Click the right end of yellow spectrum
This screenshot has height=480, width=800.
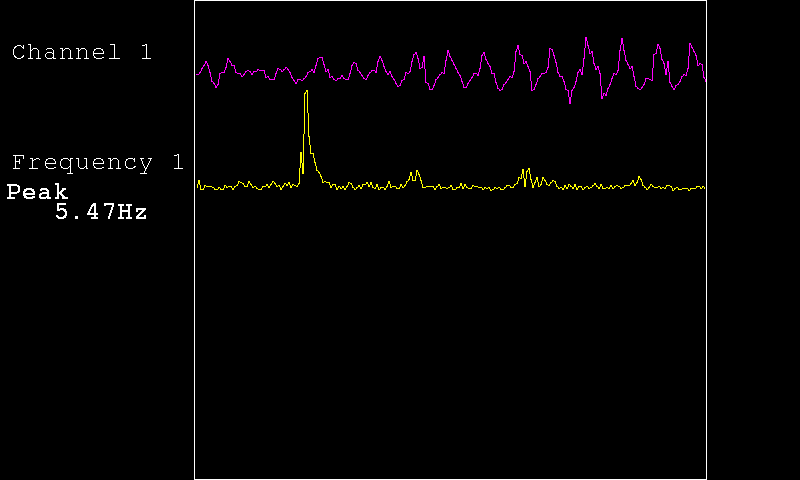tap(704, 187)
